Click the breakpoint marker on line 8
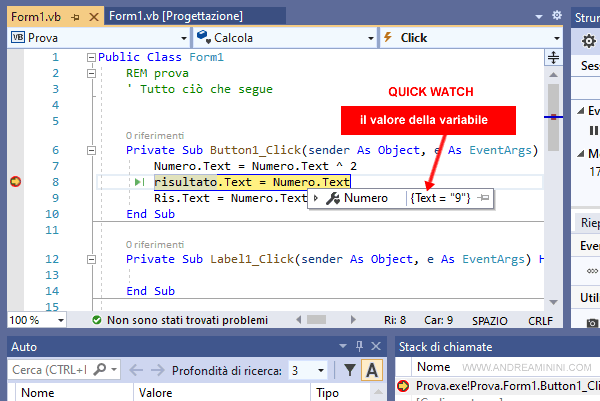This screenshot has width=600, height=401. pyautogui.click(x=15, y=182)
